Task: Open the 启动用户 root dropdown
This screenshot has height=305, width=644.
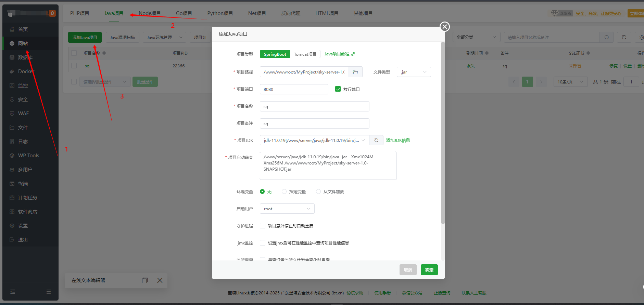Action: (x=287, y=209)
